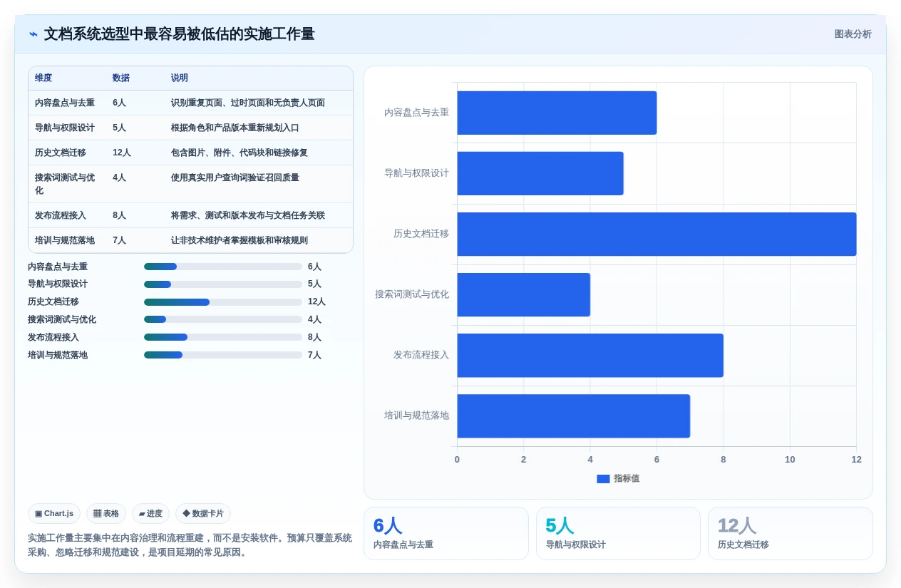Click the 进度 tag chip
Image resolution: width=901 pixels, height=588 pixels.
coord(150,513)
